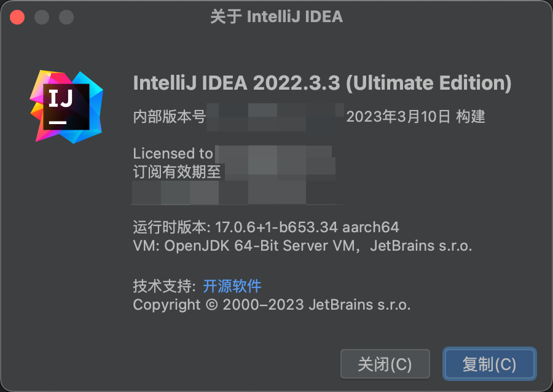Click the 订阅有效期至 label
Screen dimensions: 553x392
(177, 171)
